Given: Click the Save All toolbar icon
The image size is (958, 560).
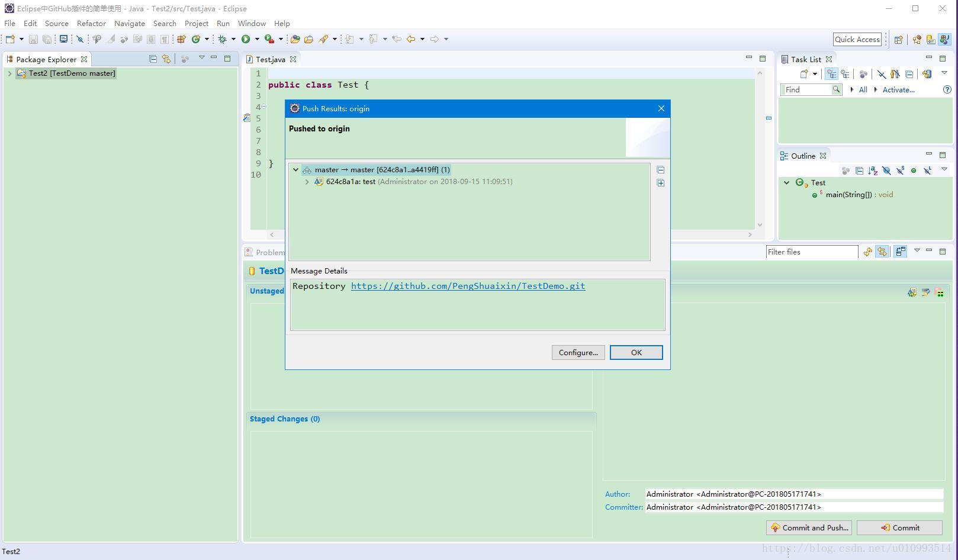Looking at the screenshot, I should pyautogui.click(x=47, y=39).
